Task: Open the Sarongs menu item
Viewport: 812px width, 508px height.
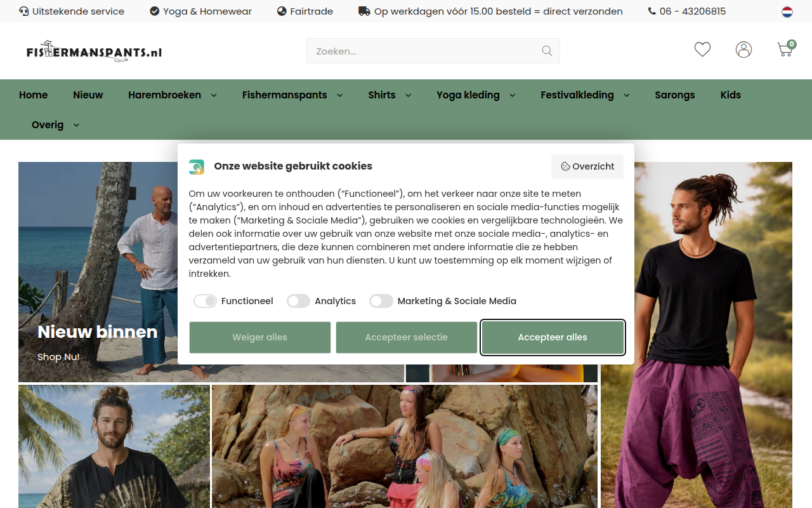Action: click(675, 95)
